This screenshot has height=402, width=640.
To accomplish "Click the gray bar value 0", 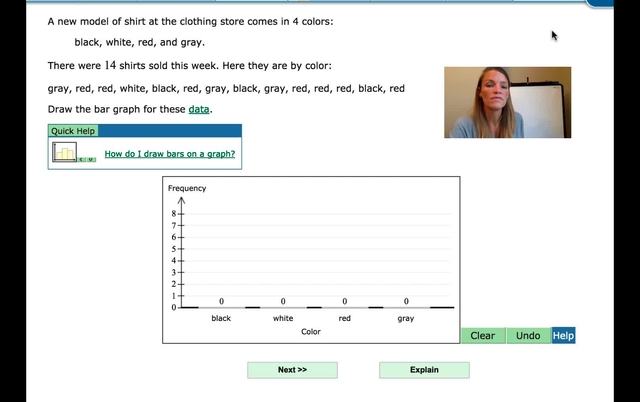I will tap(406, 301).
